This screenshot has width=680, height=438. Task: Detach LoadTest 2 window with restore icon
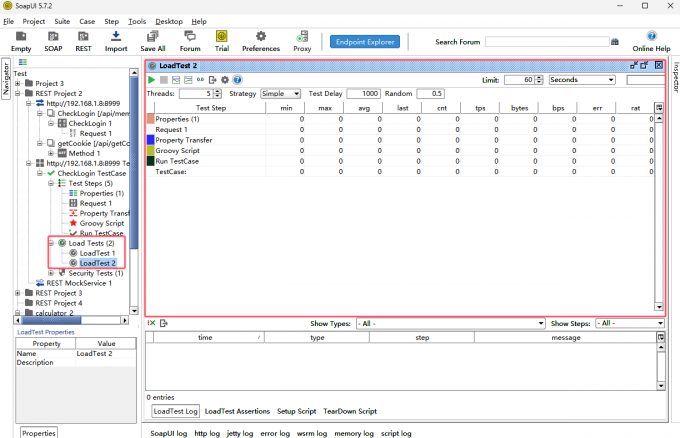coord(634,65)
